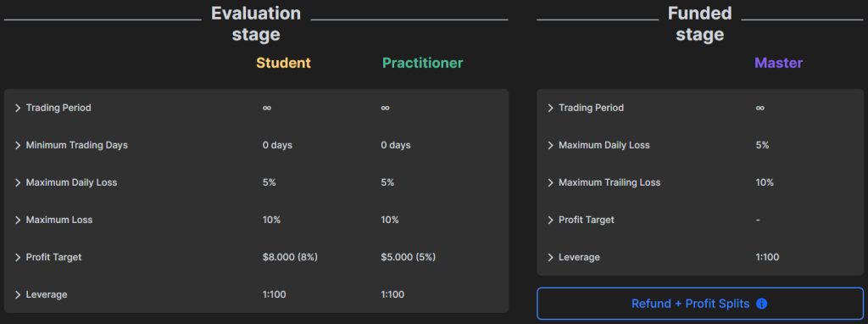Expand Maximum Daily Loss in Evaluation stage
The width and height of the screenshot is (868, 324).
click(256, 182)
